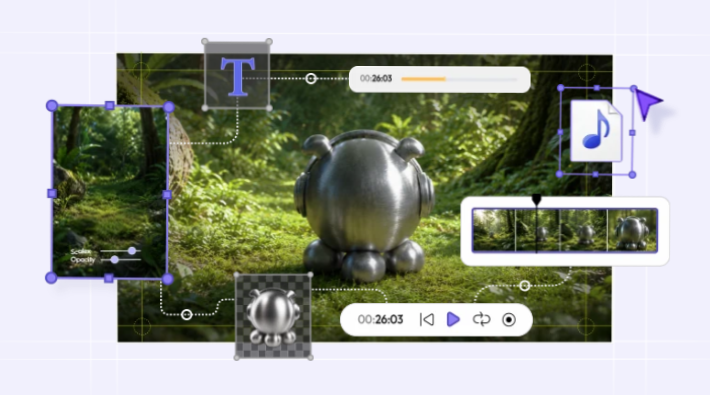Screen dimensions: 710x395
Task: Click the orange progress bar next to 00:26:03
Action: [x=459, y=79]
